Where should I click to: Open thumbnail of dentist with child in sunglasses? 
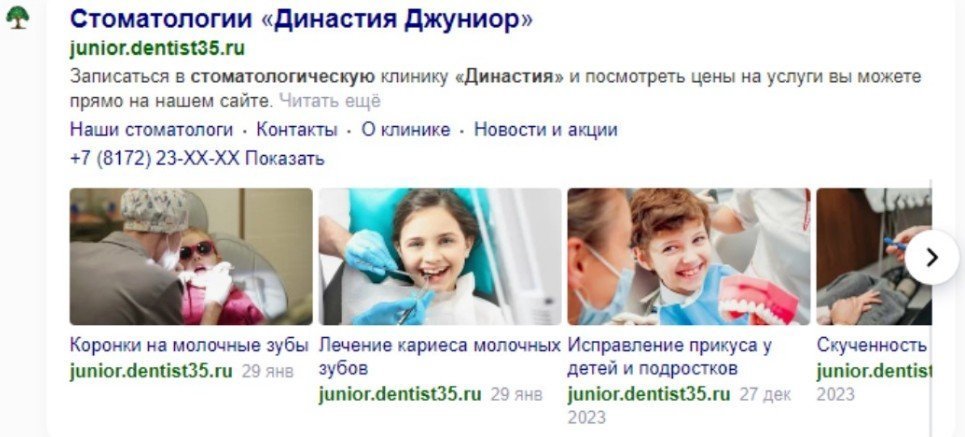191,256
